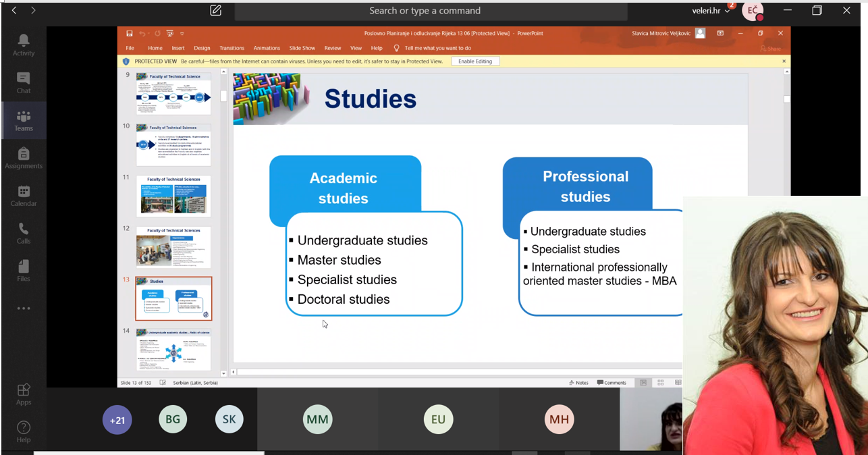Go to Assignments in the sidebar
Image resolution: width=868 pixels, height=455 pixels.
pos(24,158)
